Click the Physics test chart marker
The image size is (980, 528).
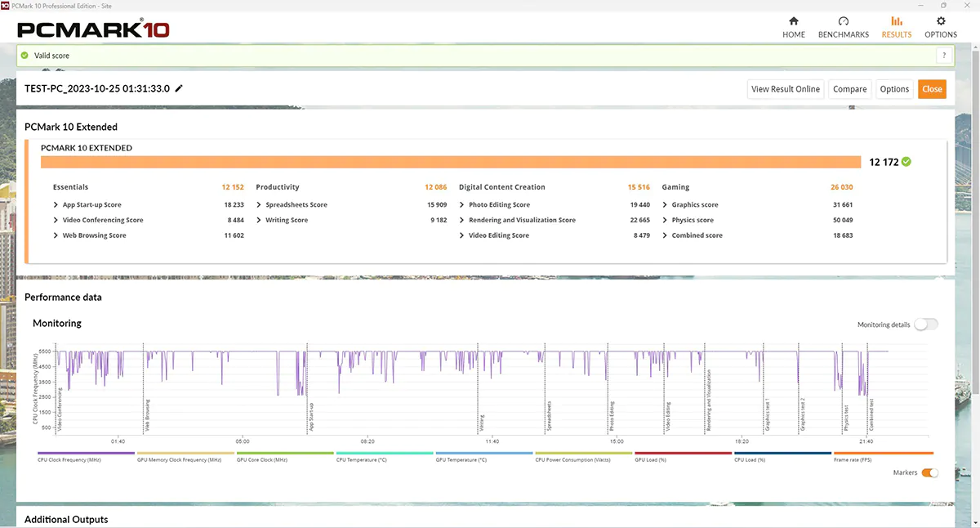[846, 418]
